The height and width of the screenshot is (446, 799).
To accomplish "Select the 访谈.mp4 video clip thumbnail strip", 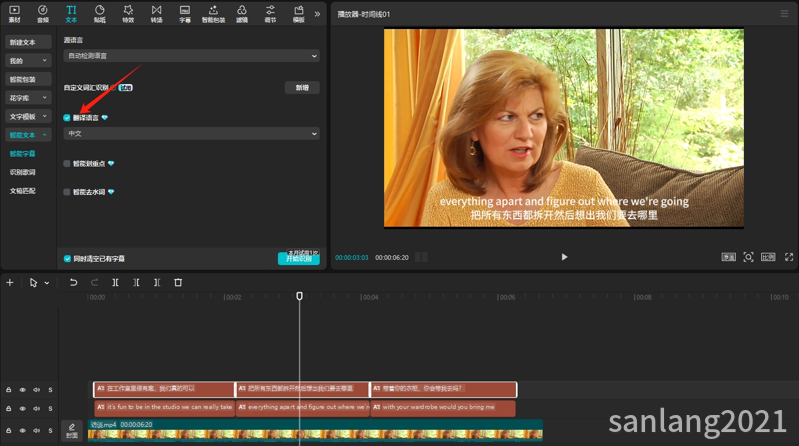I will tap(315, 434).
